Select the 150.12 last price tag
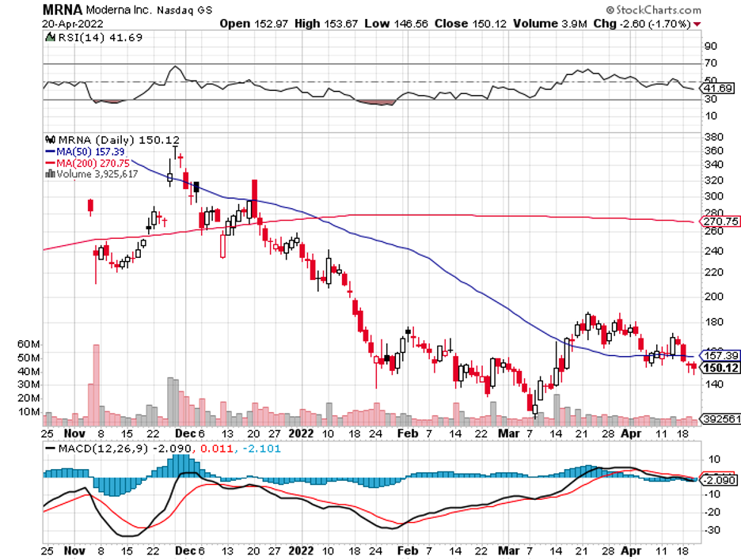The height and width of the screenshot is (560, 741). [720, 368]
